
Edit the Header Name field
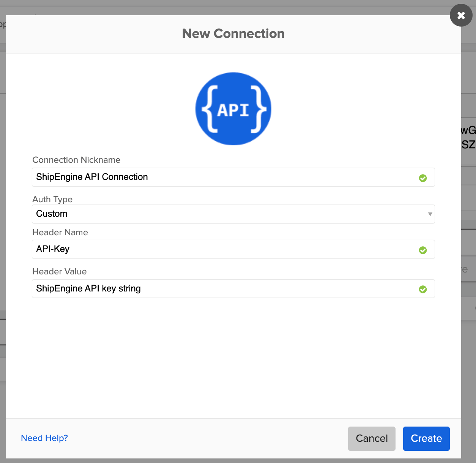[x=233, y=249]
